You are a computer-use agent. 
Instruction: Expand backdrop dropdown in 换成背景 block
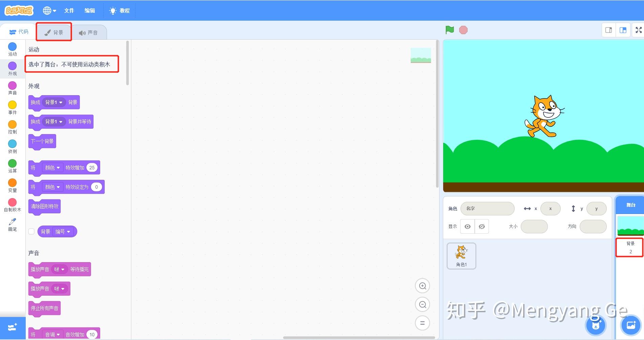coord(54,102)
